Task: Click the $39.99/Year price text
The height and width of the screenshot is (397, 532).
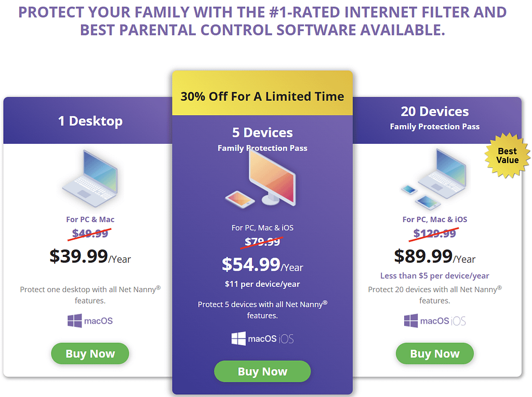Action: (91, 257)
